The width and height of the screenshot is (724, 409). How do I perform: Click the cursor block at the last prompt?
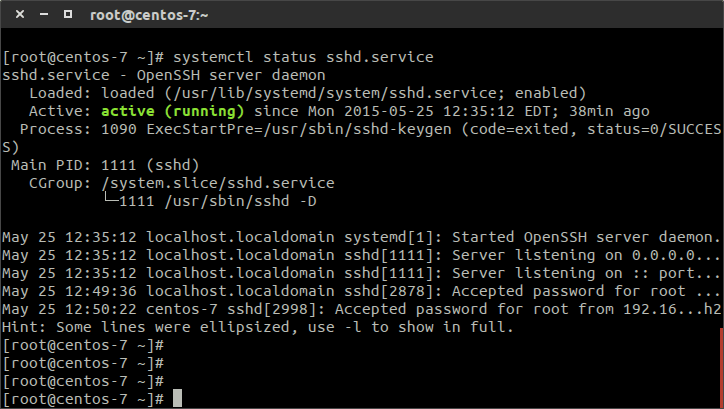[x=177, y=398]
